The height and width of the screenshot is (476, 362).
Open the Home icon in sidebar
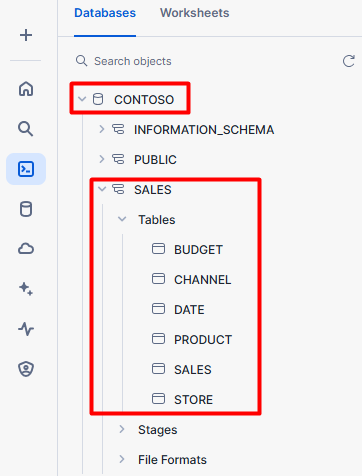pos(26,89)
